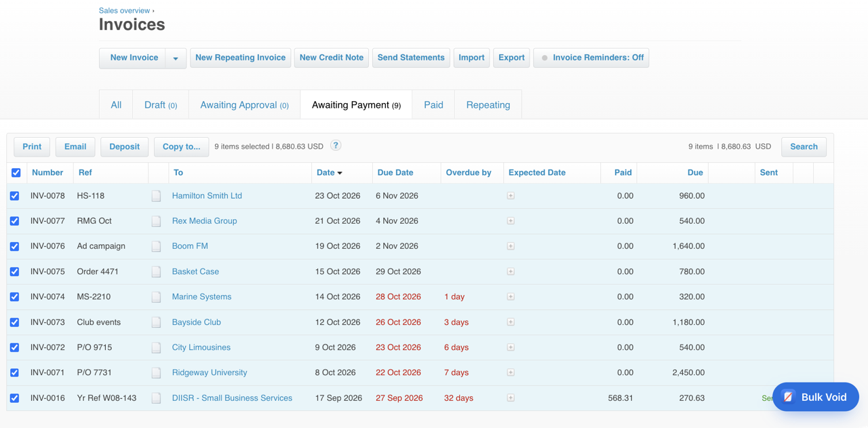Select the Awaiting Payment tab
Screen dimensions: 868x428
tap(356, 104)
